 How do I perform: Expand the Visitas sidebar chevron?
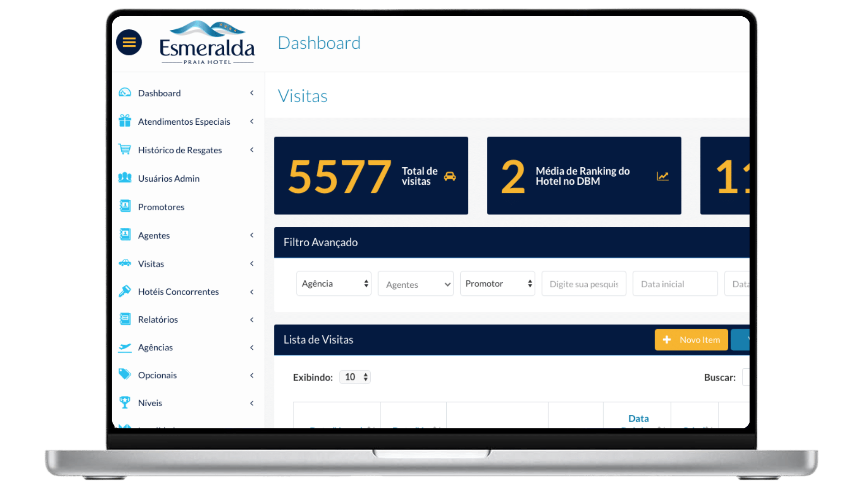click(252, 264)
